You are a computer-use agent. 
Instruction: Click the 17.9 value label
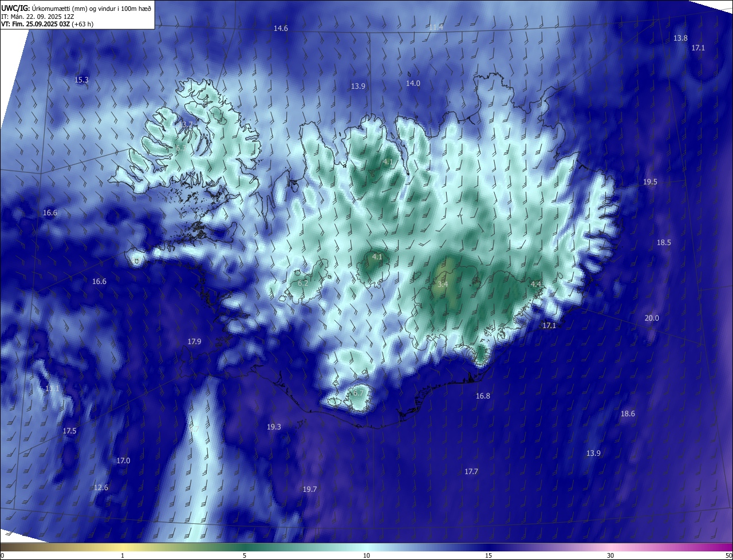[x=194, y=341]
